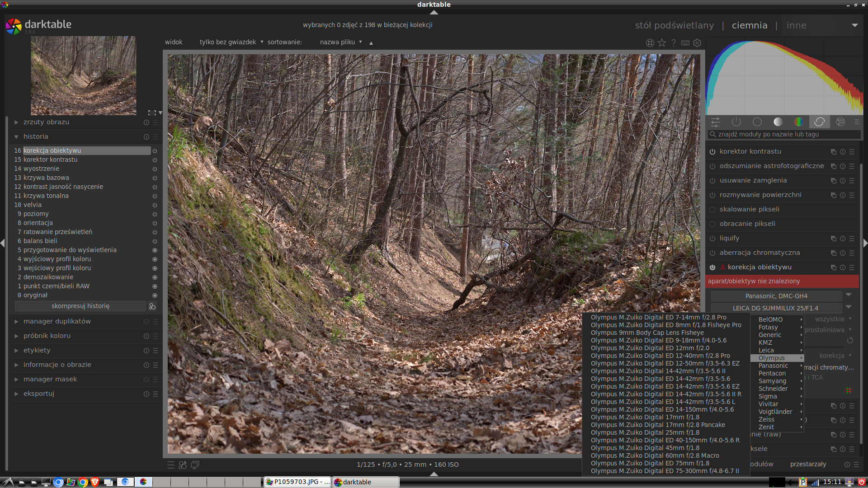The image size is (868, 488).
Task: Click the star rating overlay icon
Action: pyautogui.click(x=662, y=43)
